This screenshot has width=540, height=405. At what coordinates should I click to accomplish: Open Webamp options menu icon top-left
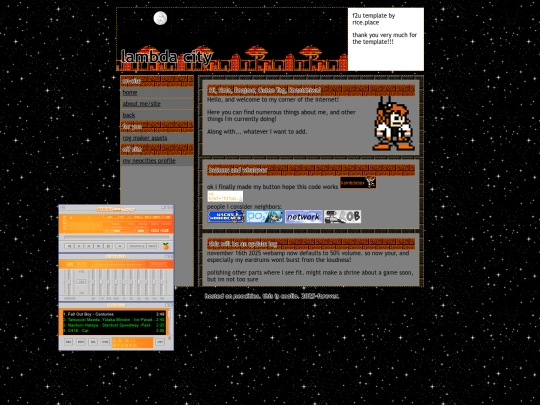coord(63,208)
